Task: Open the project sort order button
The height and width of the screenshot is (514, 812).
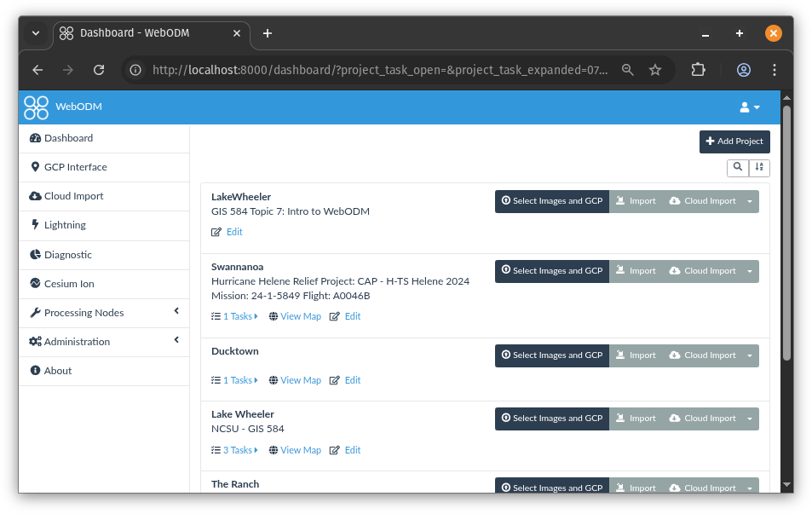Action: tap(759, 168)
